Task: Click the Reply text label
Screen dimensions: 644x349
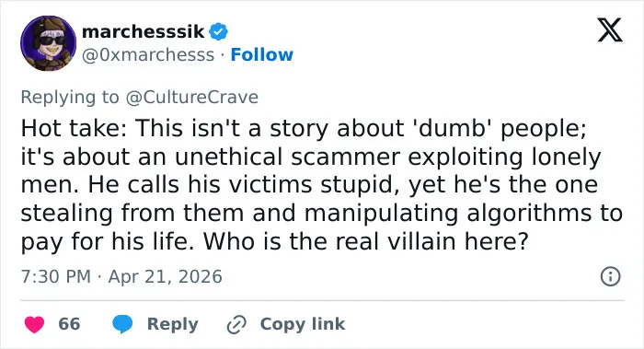Action: click(173, 324)
